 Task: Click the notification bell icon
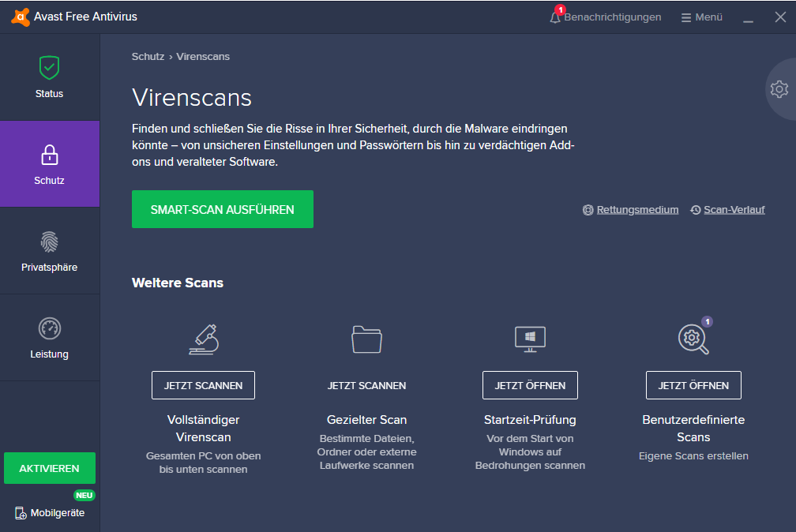(x=555, y=17)
